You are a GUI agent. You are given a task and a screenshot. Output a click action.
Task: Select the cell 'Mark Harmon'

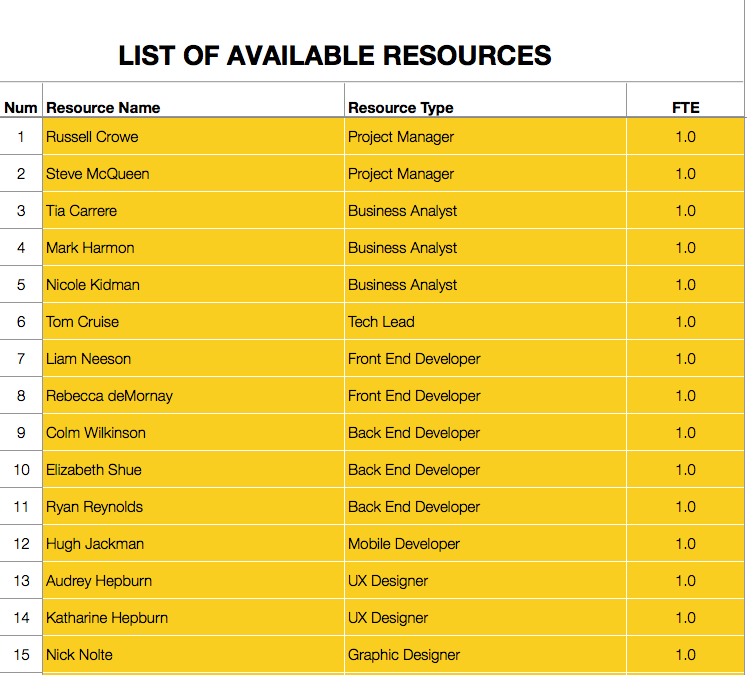(193, 248)
